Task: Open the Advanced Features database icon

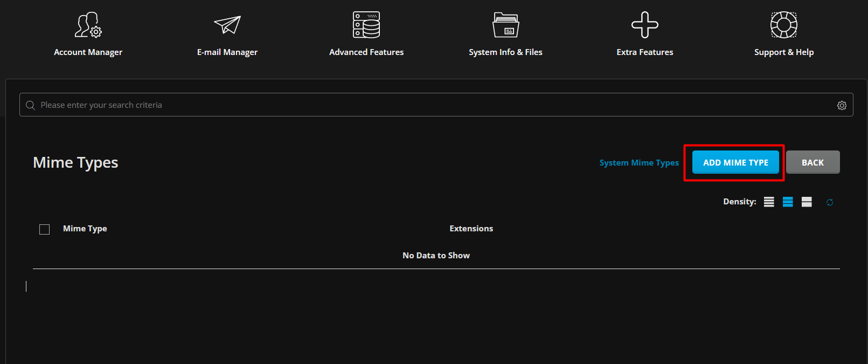Action: 366,25
